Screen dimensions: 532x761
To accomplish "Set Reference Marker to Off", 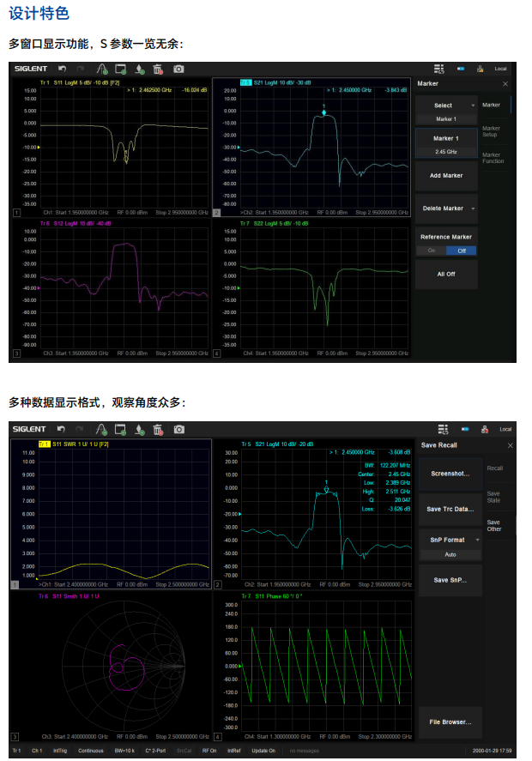I will point(461,251).
